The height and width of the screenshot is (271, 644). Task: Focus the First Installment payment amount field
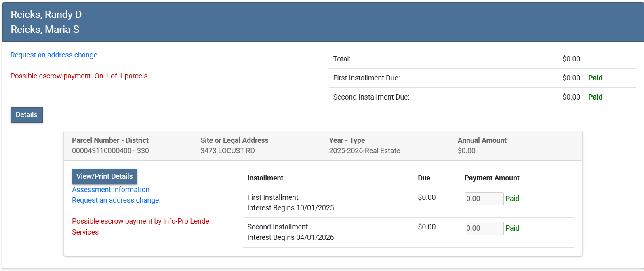click(484, 199)
